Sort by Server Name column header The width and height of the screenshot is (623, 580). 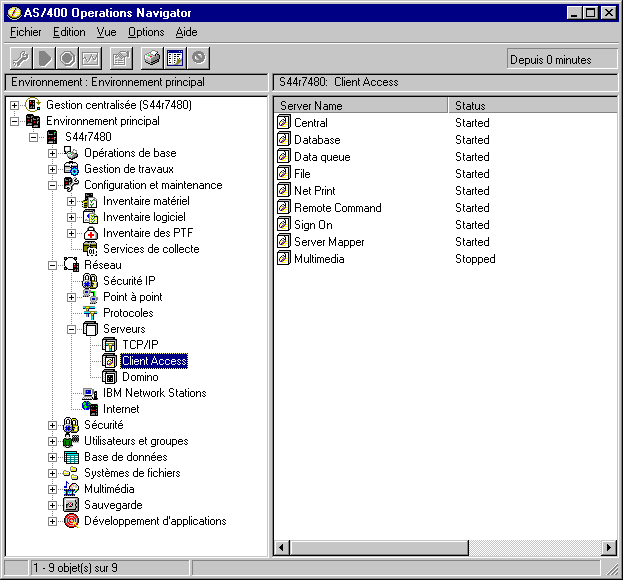tap(361, 106)
